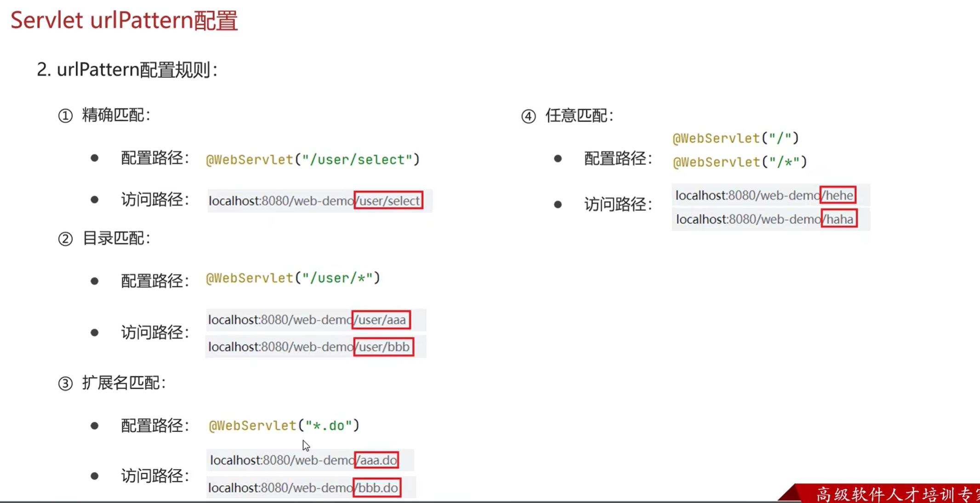Click the Servlet urlPattern配置 slide title
This screenshot has height=503, width=980.
tap(124, 21)
